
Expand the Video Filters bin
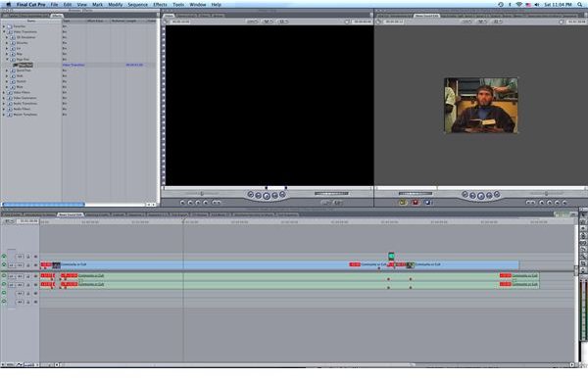pos(4,92)
